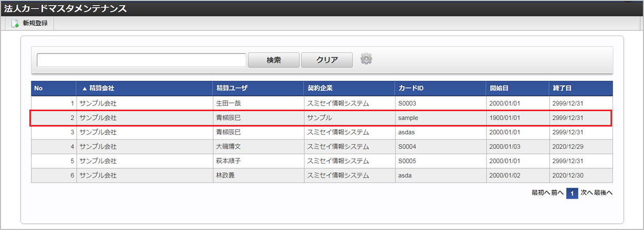The image size is (644, 230).
Task: Click start date 2000/01/03 cell
Action: pyautogui.click(x=518, y=147)
